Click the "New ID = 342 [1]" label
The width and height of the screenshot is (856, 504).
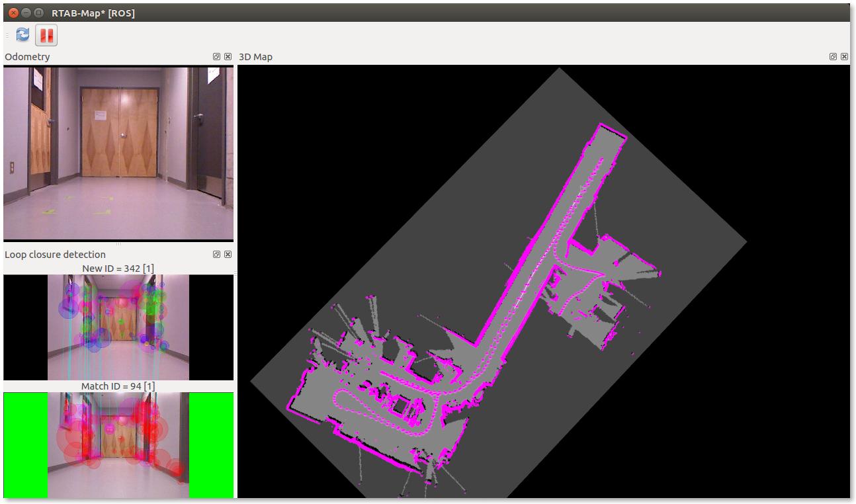point(118,269)
